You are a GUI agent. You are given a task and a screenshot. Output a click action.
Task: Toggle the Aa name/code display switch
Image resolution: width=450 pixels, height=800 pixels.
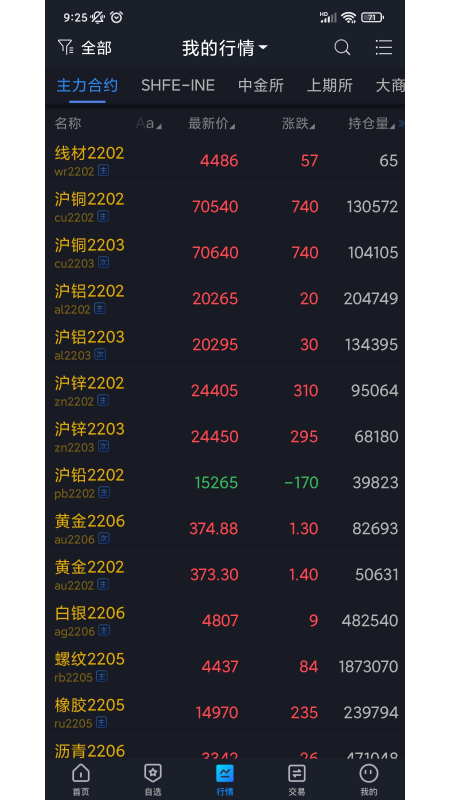148,123
